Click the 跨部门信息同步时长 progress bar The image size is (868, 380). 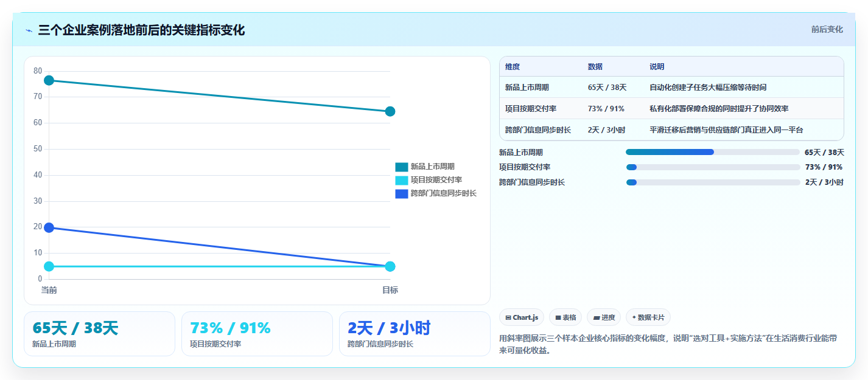pyautogui.click(x=713, y=182)
